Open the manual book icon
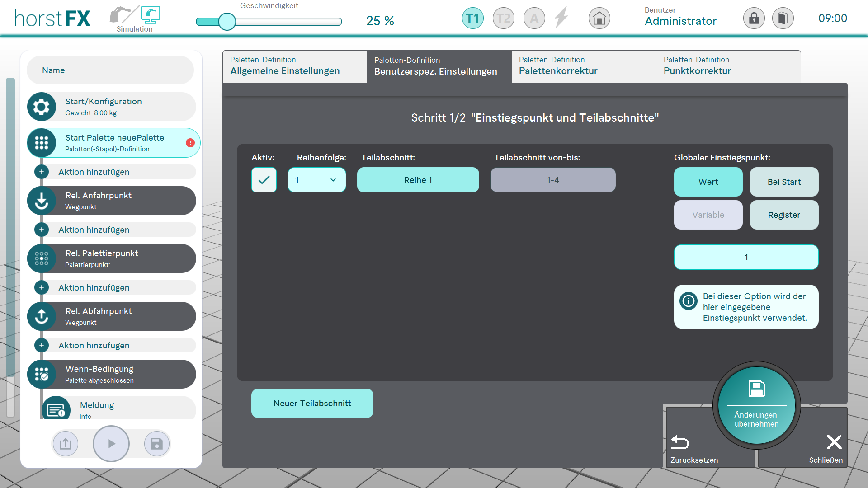This screenshot has height=488, width=868. (783, 19)
